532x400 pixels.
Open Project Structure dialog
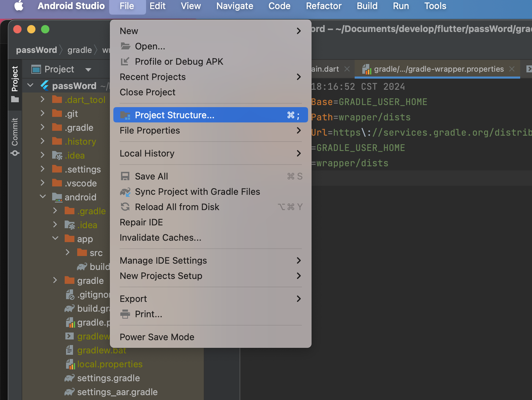pos(210,115)
